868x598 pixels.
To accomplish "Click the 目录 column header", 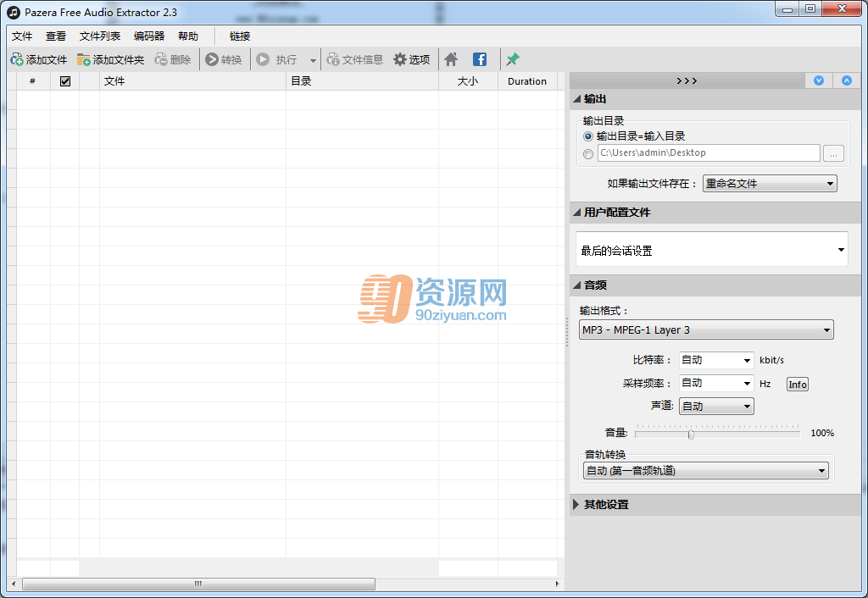I will tap(362, 81).
